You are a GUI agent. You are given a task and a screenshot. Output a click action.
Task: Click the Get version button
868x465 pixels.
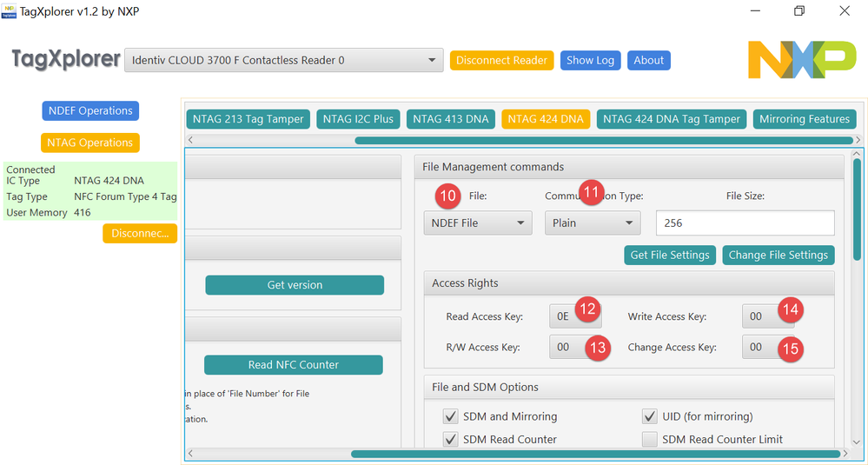coord(295,285)
